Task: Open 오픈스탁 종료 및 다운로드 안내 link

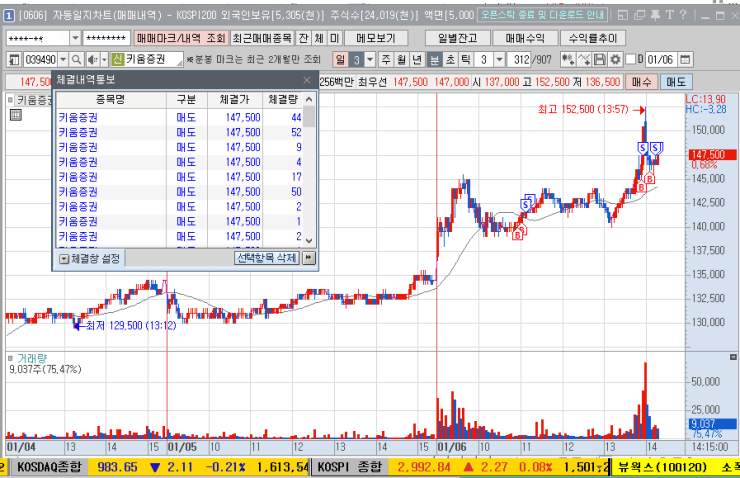Action: pos(542,15)
